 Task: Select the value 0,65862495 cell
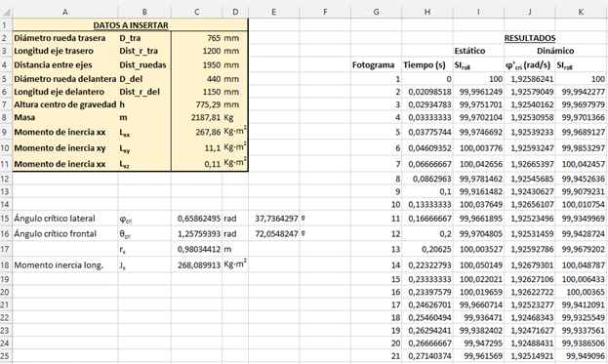pyautogui.click(x=196, y=219)
